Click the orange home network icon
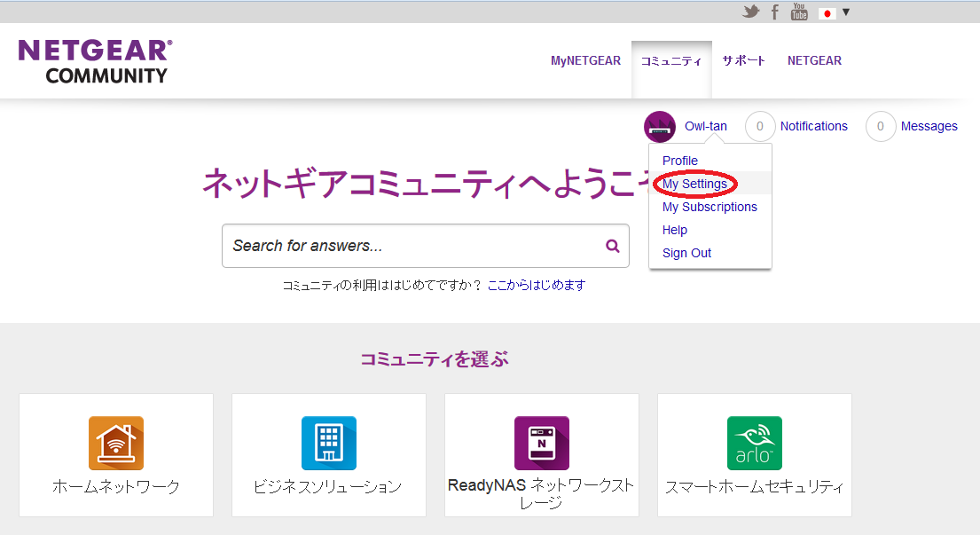The width and height of the screenshot is (980, 535). (116, 443)
